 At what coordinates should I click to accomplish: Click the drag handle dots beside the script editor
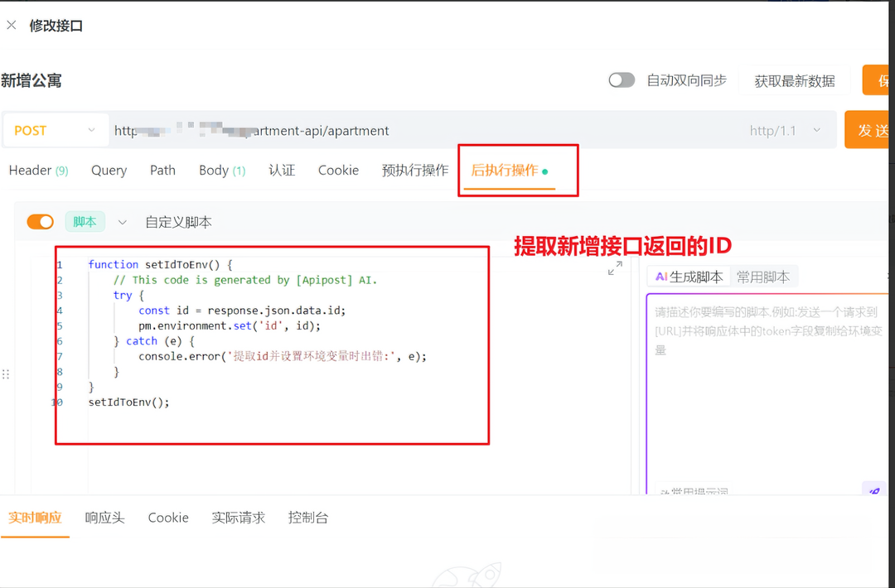coord(6,374)
